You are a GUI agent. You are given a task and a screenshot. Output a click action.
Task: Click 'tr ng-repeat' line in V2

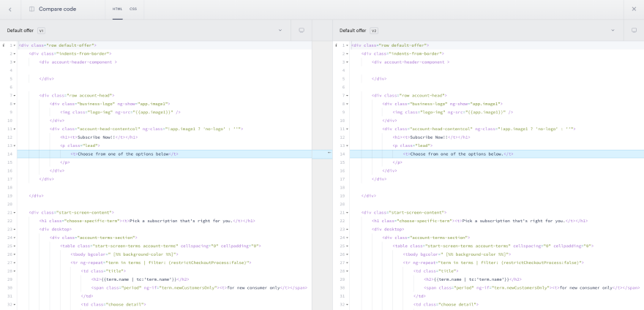point(493,262)
